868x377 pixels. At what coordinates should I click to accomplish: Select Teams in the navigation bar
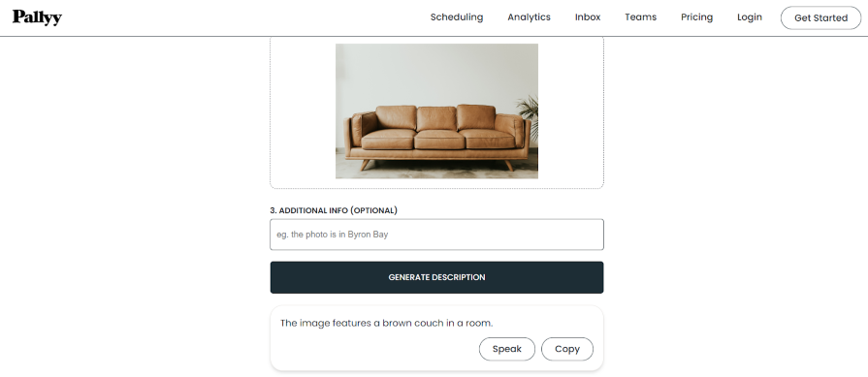(640, 17)
